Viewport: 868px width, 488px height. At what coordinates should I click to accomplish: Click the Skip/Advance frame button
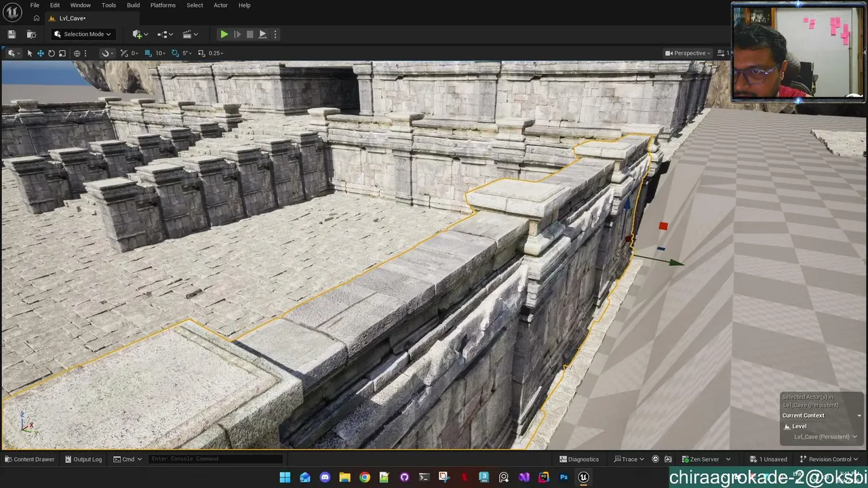[x=237, y=34]
